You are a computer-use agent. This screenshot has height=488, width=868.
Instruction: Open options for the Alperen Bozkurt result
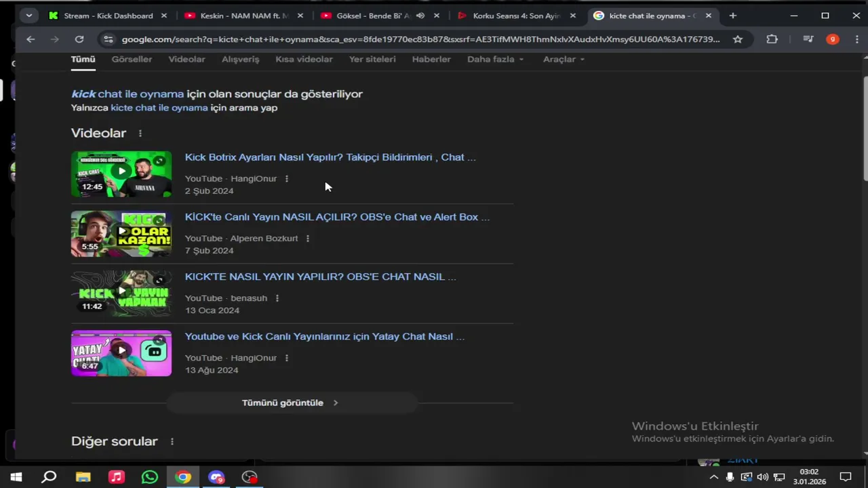308,239
